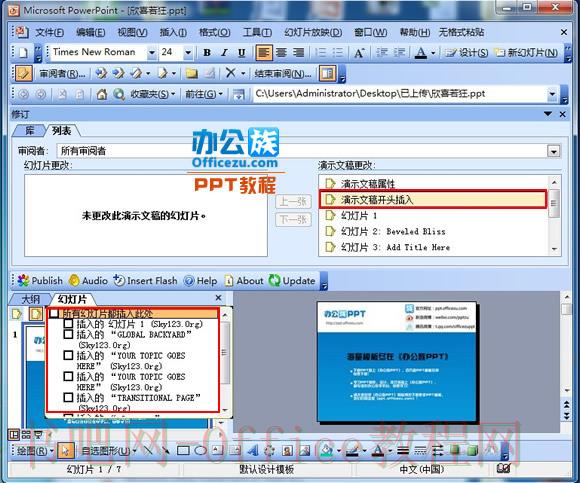Click 设计(S) button
The image size is (580, 483).
[466, 53]
